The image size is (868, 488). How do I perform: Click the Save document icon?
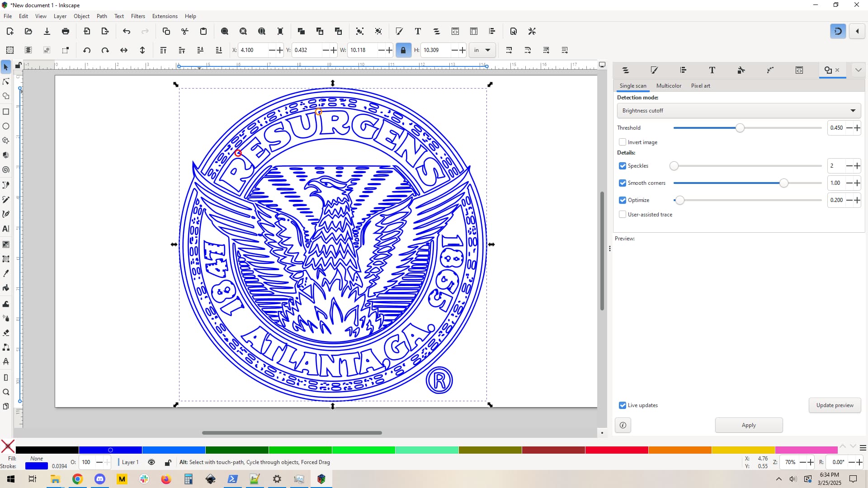coord(47,31)
